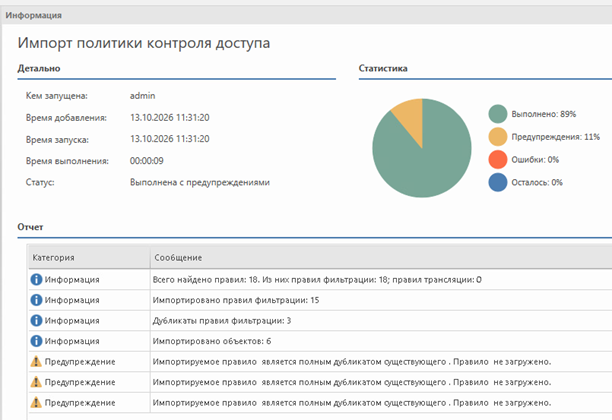Click blue 'Осталось: 0%' legend circle
612x420 pixels.
[498, 182]
